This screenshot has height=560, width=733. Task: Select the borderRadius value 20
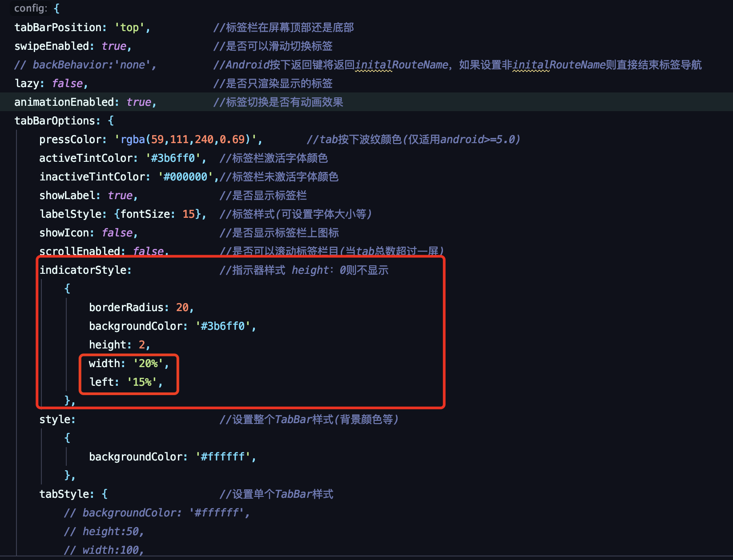coord(185,307)
